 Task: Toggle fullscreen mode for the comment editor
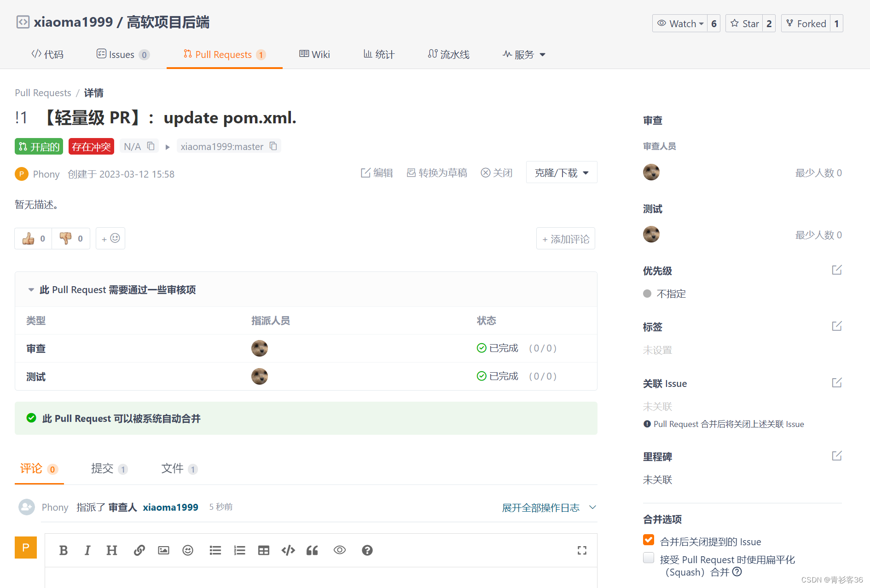pyautogui.click(x=581, y=550)
